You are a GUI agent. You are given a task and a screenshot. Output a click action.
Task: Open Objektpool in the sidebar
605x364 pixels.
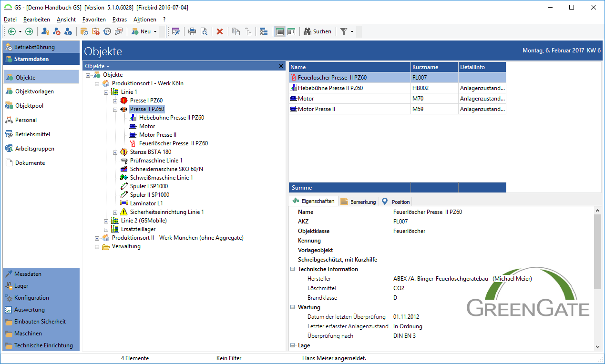pyautogui.click(x=41, y=106)
